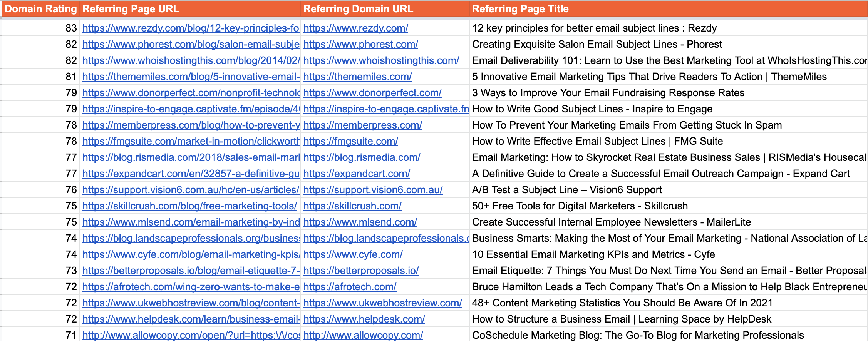Screen dimensions: 868x341
Task: Select the cell with Domain Rating 76
Action: [x=40, y=190]
